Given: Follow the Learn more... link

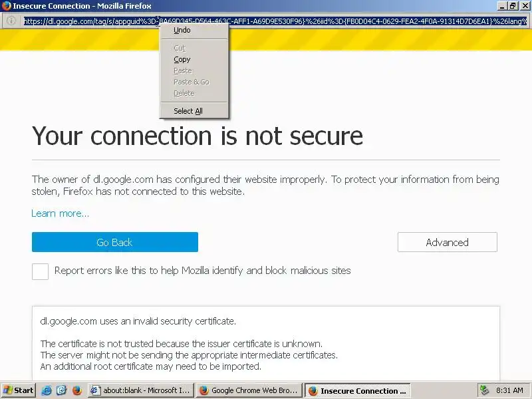Looking at the screenshot, I should pos(60,213).
